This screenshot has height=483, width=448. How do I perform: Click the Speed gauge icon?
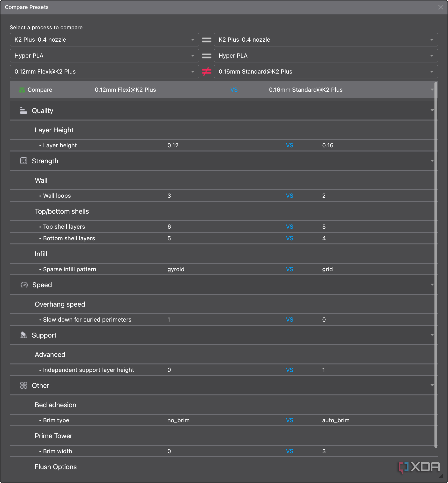[24, 285]
